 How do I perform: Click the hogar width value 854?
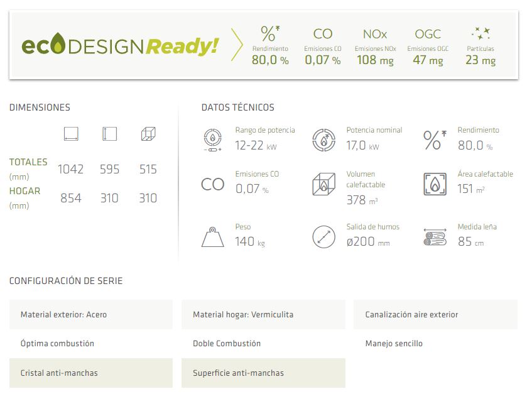click(71, 198)
